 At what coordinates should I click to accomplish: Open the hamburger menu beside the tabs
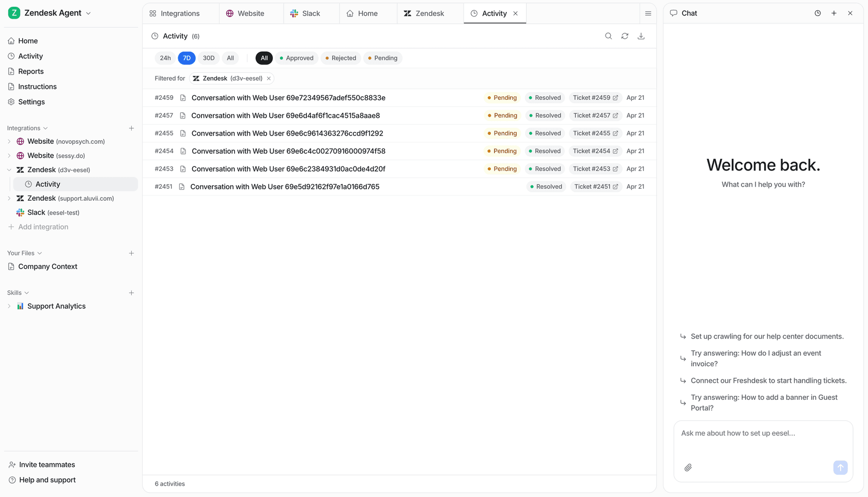coord(648,13)
